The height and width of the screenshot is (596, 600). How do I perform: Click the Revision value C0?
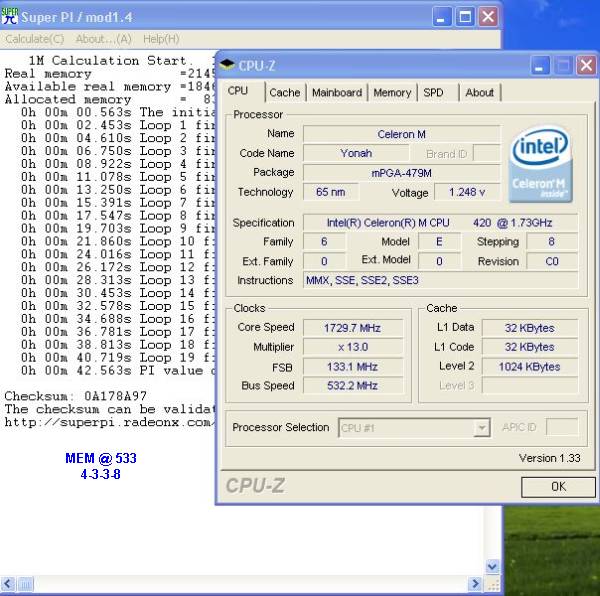(x=552, y=261)
